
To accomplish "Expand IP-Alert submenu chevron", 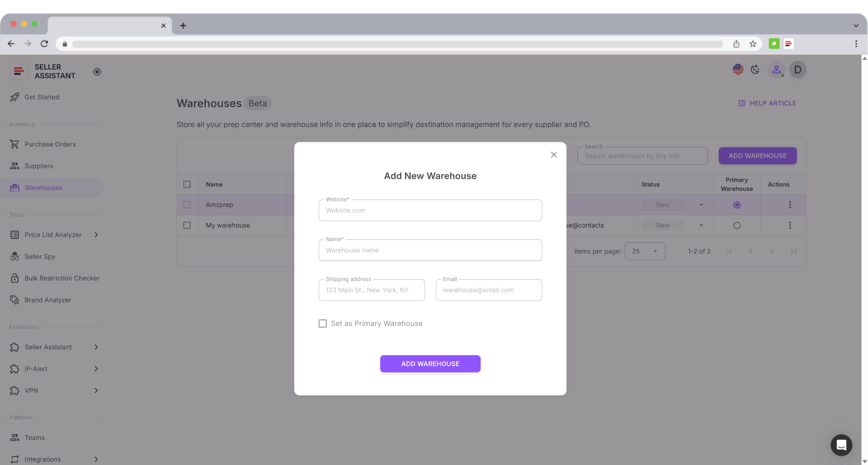I will tap(96, 369).
